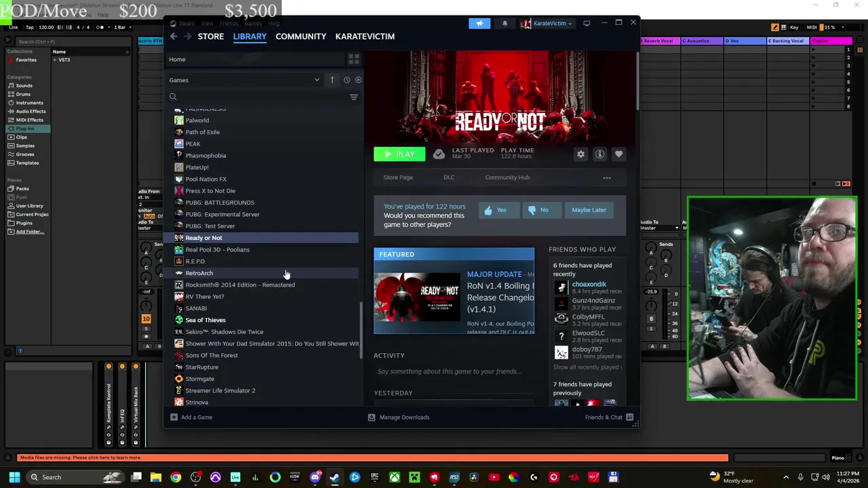
Task: Open Steam COMMUNITY tab
Action: point(301,37)
